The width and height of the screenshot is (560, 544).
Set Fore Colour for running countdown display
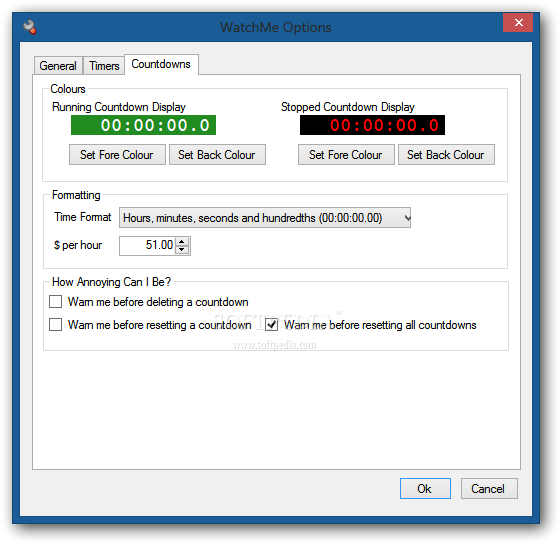tap(117, 155)
